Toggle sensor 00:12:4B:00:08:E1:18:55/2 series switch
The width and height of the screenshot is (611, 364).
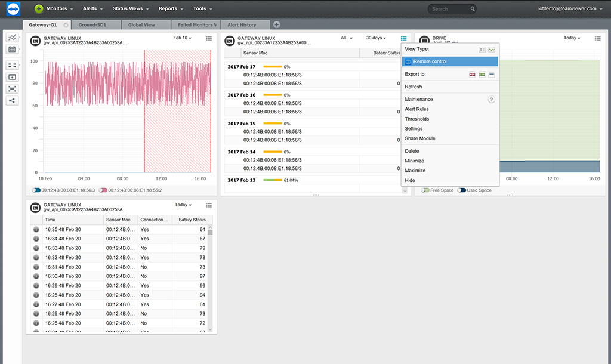pos(103,190)
